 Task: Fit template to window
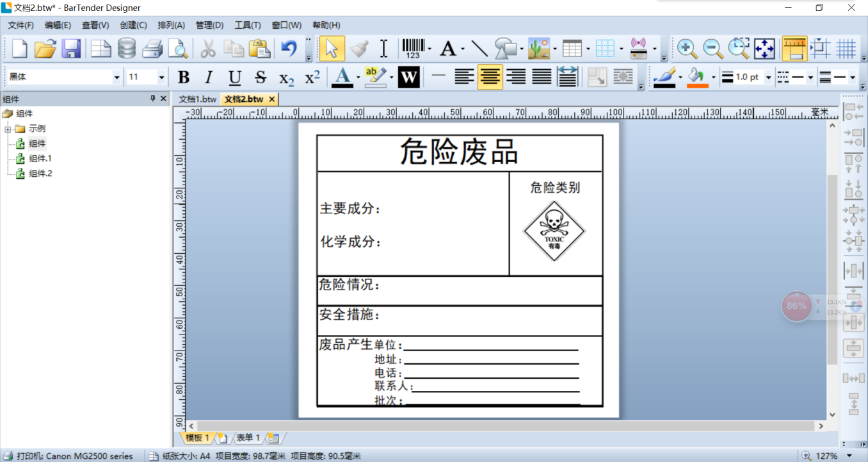(x=764, y=49)
